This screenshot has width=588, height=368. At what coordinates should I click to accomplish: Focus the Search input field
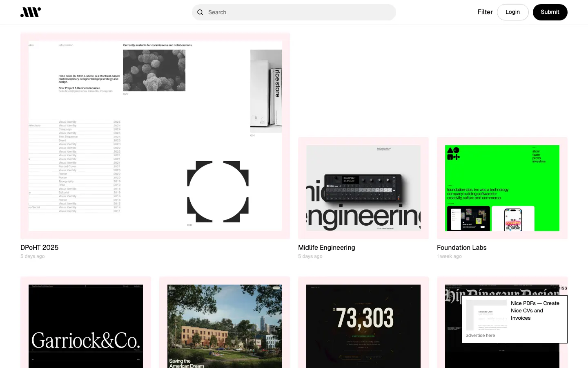[300, 12]
